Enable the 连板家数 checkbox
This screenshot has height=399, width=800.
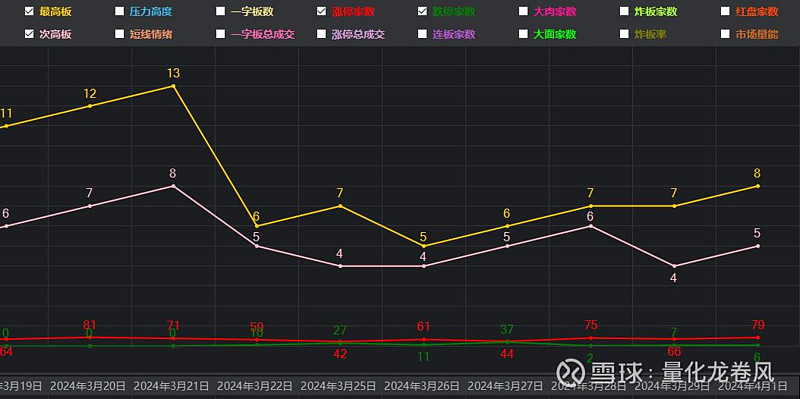tap(422, 34)
